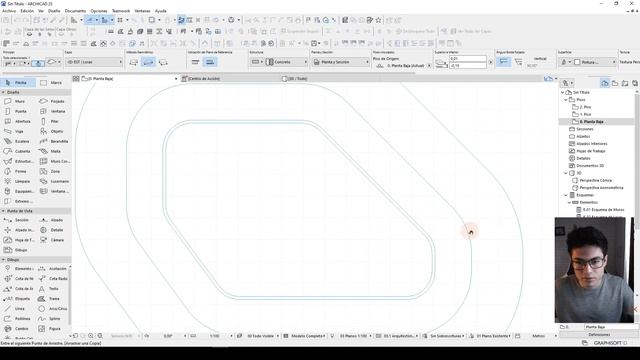
Task: Open the Teamwork menu
Action: tap(121, 11)
